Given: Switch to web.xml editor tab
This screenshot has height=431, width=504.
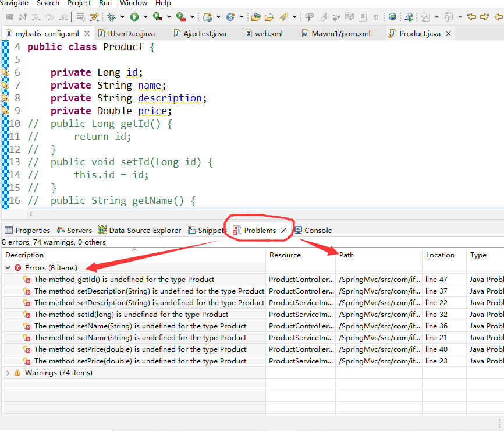Looking at the screenshot, I should 264,33.
